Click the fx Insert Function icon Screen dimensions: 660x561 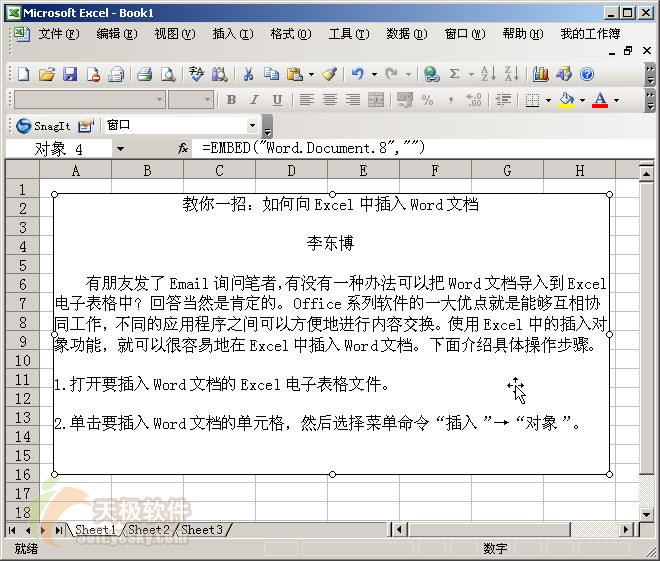(183, 148)
